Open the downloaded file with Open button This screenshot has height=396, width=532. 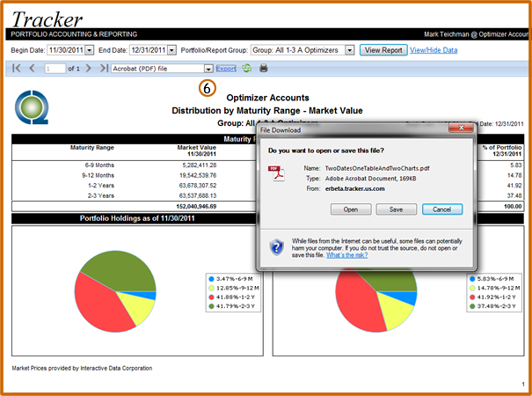tap(351, 209)
